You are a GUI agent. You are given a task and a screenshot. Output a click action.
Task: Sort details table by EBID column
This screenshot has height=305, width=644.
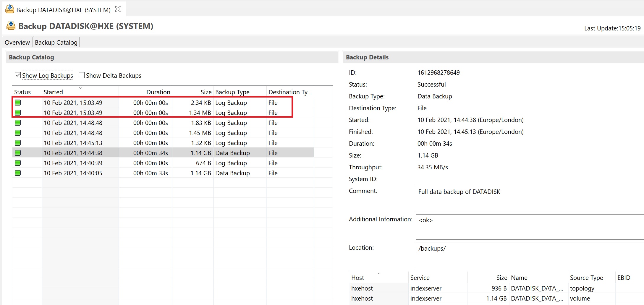pos(630,278)
